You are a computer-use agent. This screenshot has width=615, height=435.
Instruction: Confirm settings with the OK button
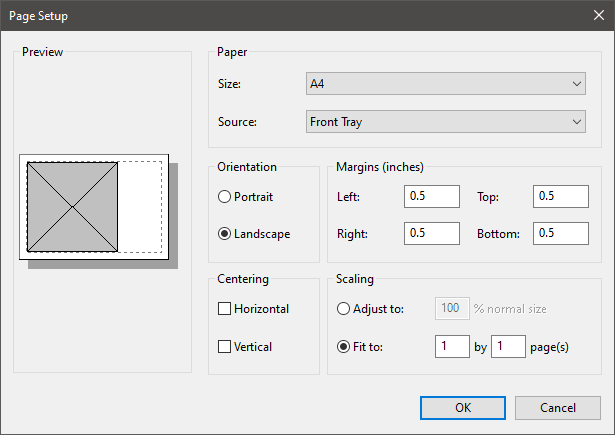click(x=463, y=408)
